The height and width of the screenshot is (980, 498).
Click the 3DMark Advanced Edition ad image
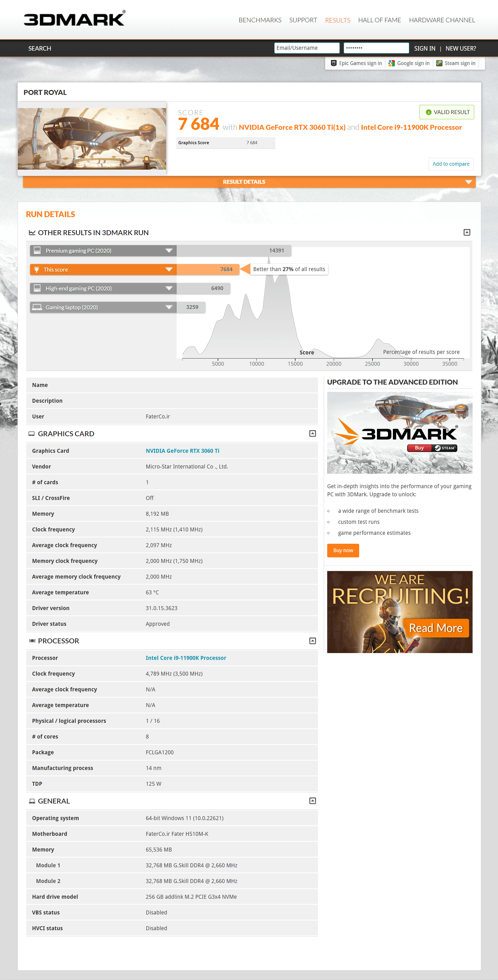coord(400,433)
